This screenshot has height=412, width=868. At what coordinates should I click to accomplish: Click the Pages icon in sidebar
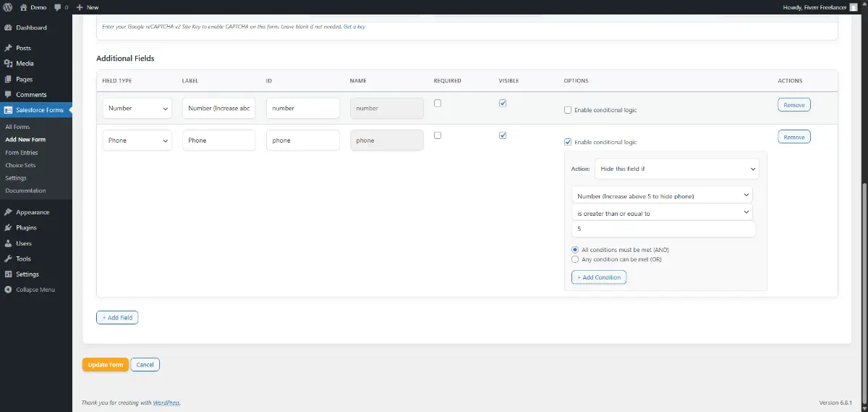click(x=8, y=79)
